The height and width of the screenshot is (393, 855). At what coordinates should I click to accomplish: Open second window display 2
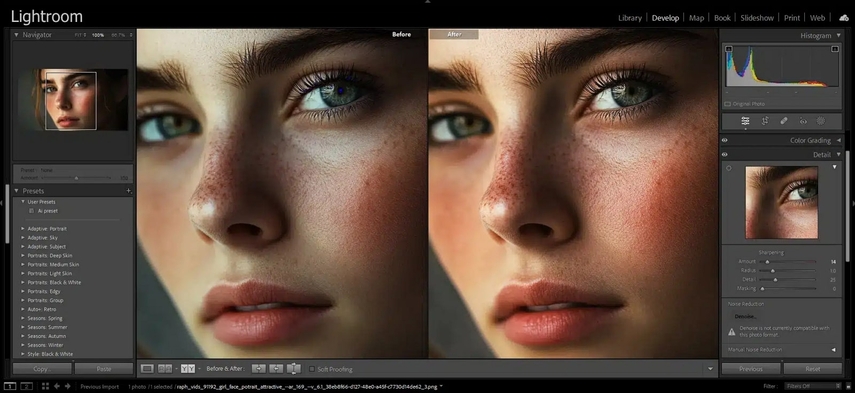(27, 386)
